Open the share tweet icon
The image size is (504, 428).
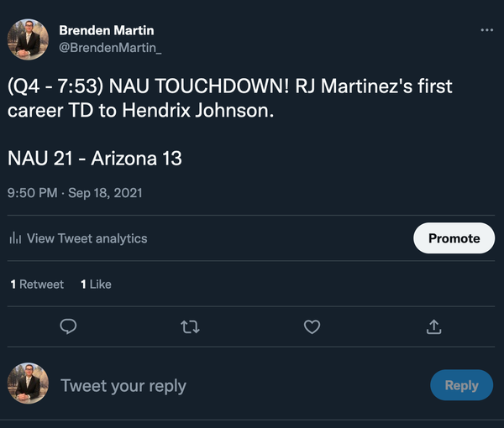pyautogui.click(x=434, y=326)
